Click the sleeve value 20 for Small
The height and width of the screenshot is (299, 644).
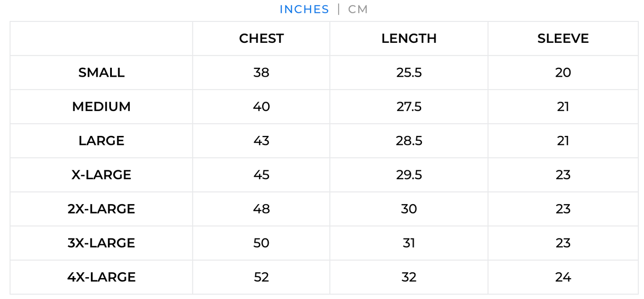tap(563, 73)
